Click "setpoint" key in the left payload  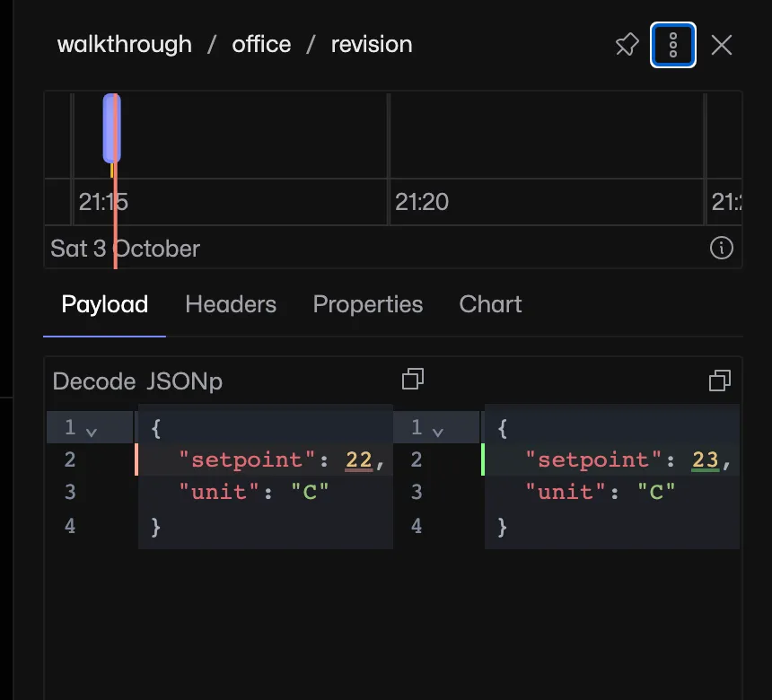(x=247, y=460)
